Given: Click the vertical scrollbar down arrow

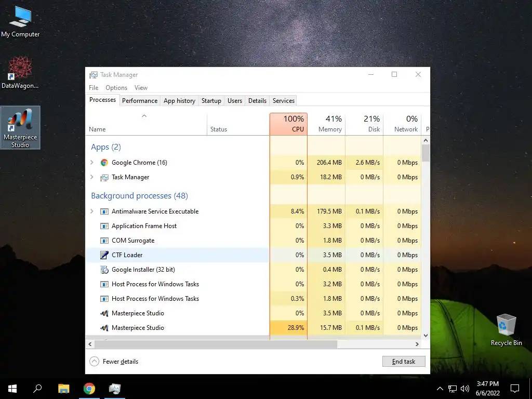Looking at the screenshot, I should (426, 335).
